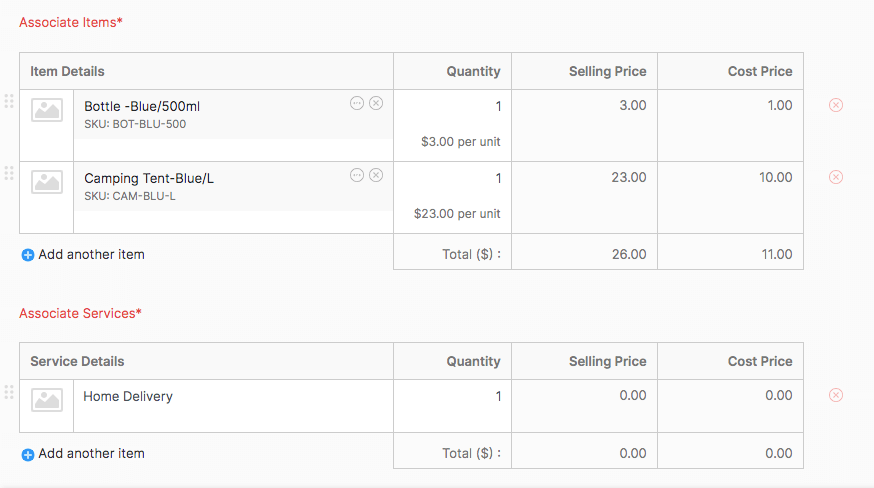
Task: Grab the drag handle of the Bottle row
Action: point(9,101)
